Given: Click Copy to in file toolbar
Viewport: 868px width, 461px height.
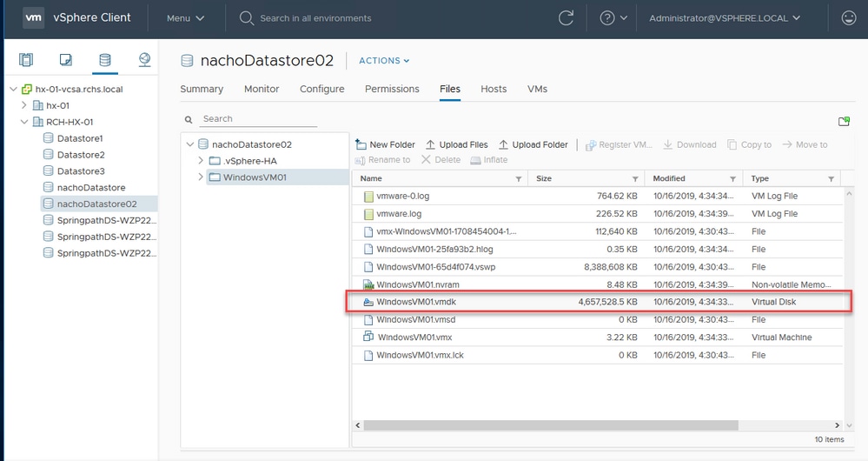Looking at the screenshot, I should coord(749,144).
